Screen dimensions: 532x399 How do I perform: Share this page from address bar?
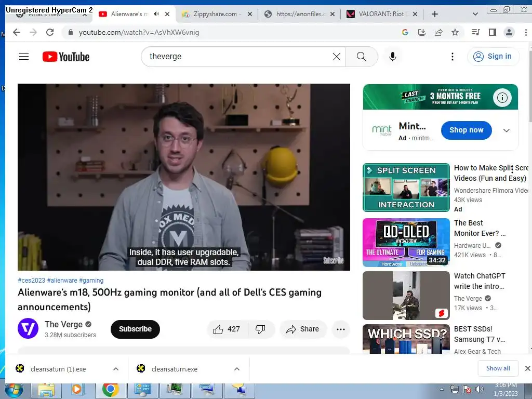438,32
